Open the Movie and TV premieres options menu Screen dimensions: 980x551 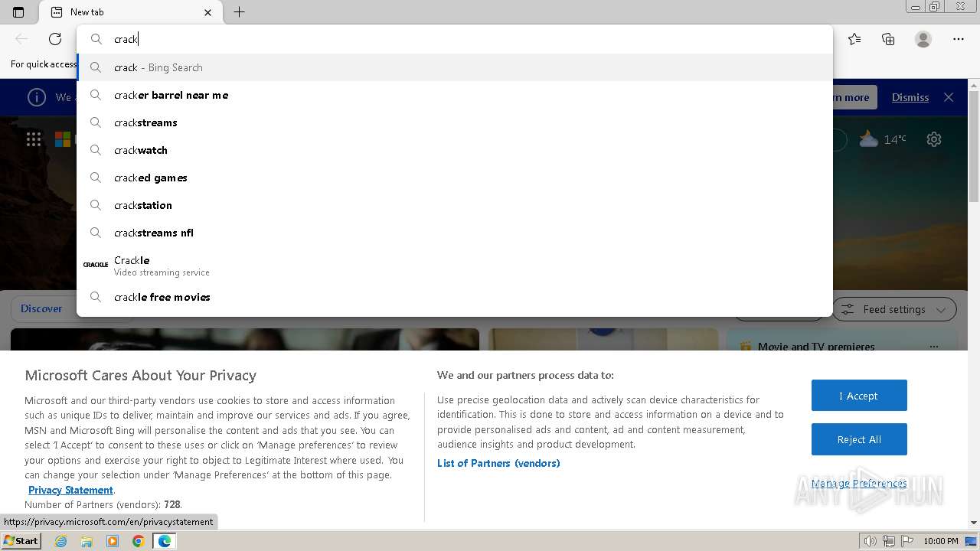click(x=933, y=347)
